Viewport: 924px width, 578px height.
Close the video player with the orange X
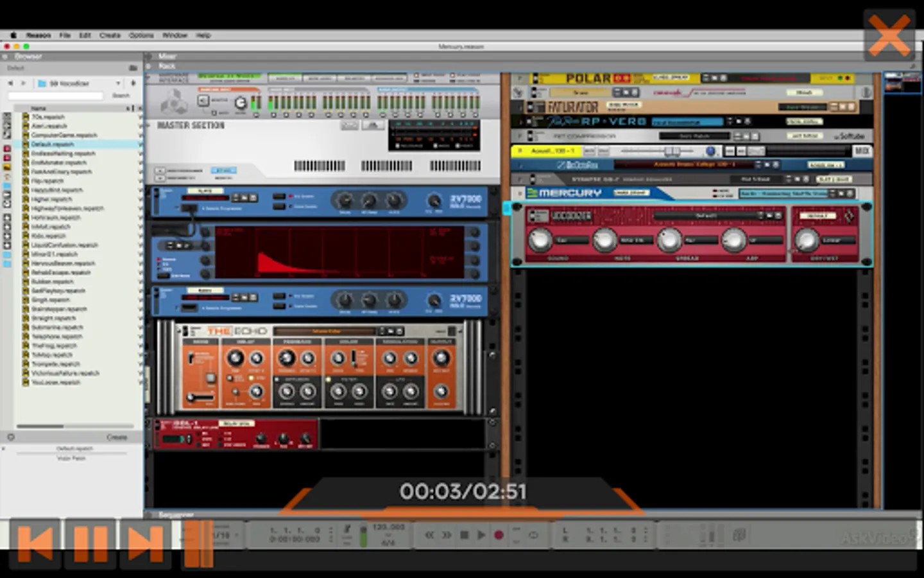[x=889, y=35]
